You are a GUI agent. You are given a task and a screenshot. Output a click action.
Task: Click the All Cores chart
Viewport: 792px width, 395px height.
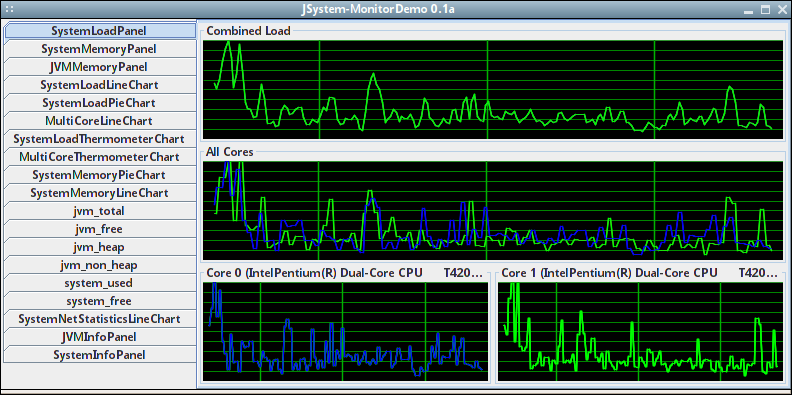coord(493,211)
